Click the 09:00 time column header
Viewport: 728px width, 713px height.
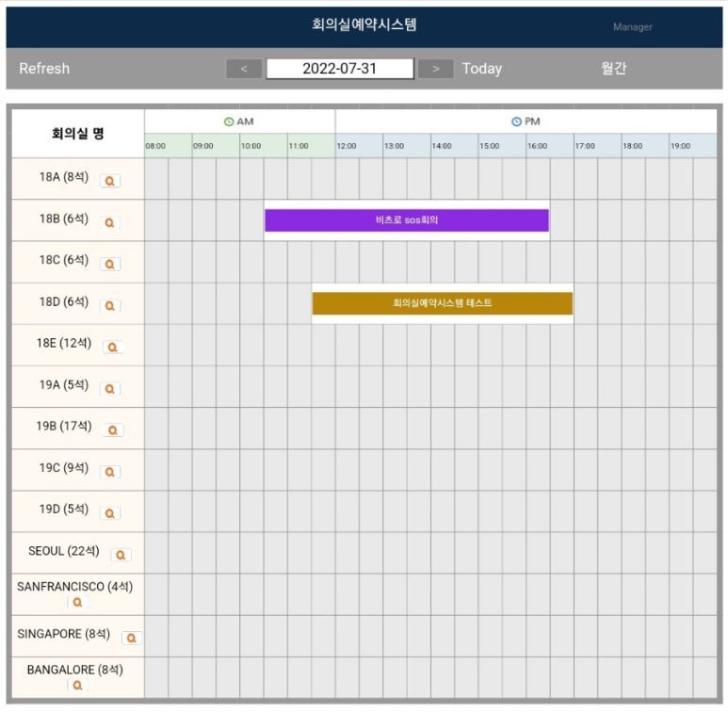[x=216, y=146]
